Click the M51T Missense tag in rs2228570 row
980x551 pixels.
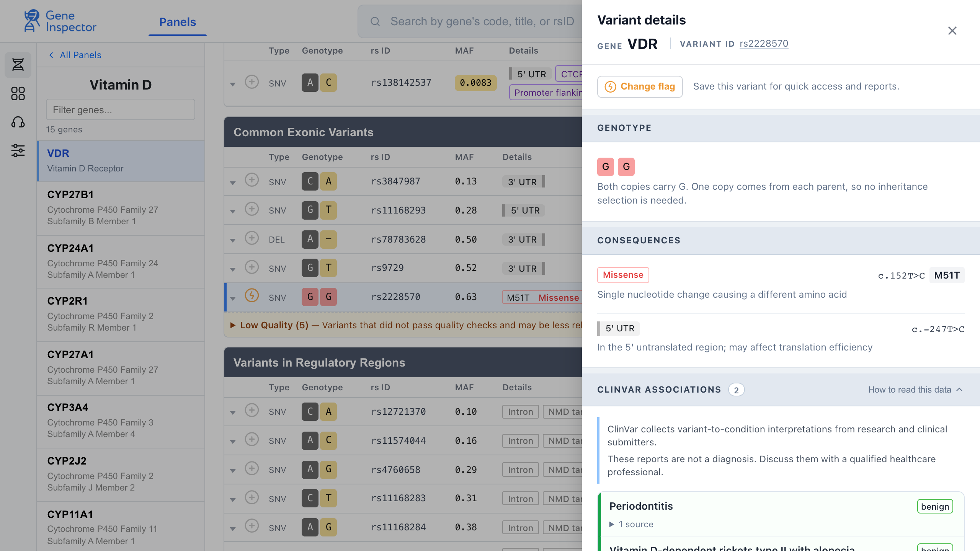pos(542,298)
